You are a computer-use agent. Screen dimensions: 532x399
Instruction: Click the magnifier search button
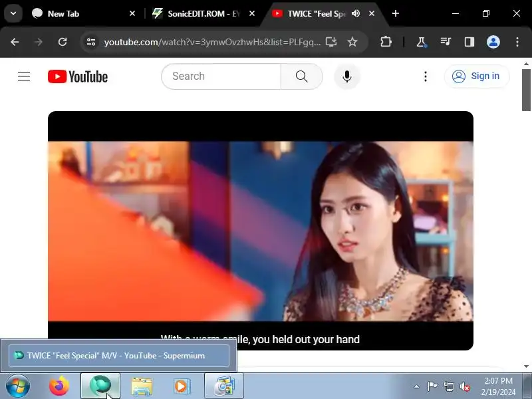302,76
